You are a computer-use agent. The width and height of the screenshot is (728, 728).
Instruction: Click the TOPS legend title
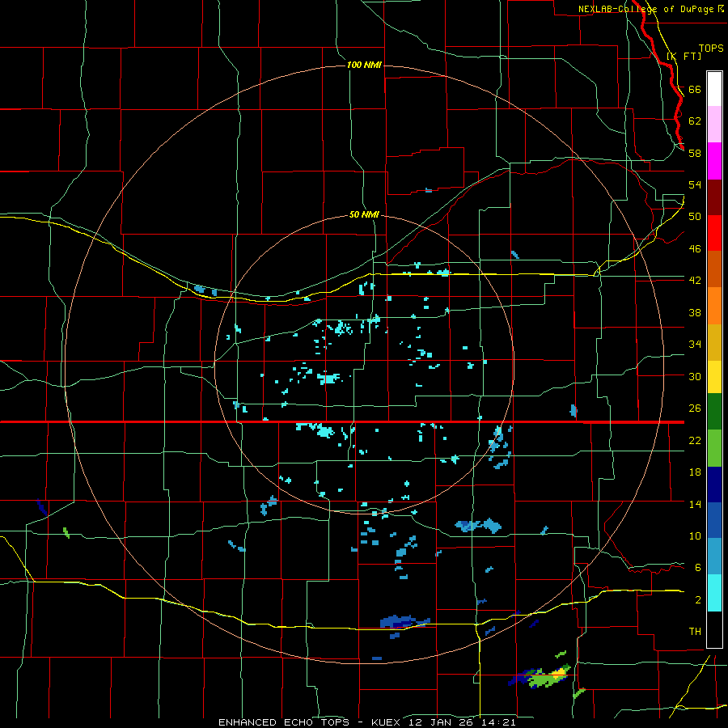(711, 48)
